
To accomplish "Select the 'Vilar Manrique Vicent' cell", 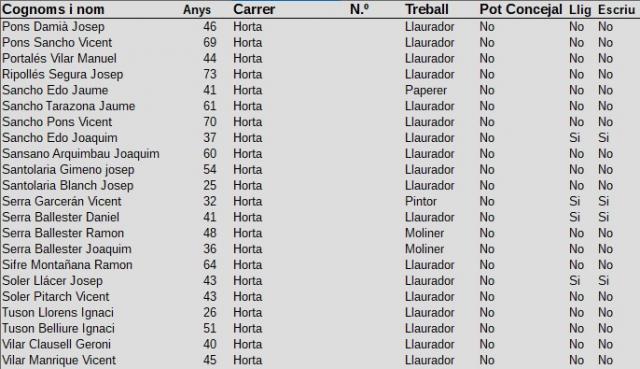I will click(59, 360).
